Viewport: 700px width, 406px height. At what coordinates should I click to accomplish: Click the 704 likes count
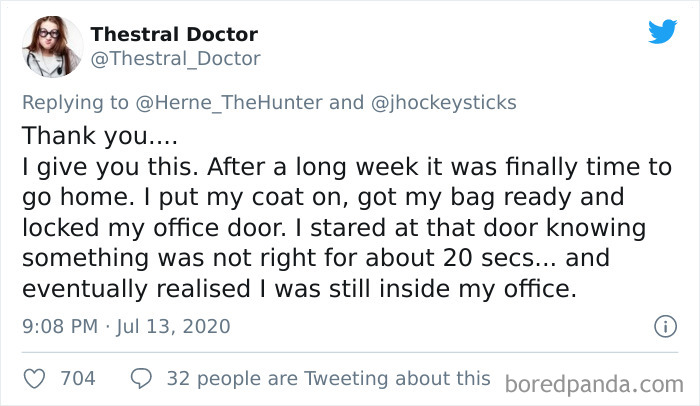click(78, 378)
